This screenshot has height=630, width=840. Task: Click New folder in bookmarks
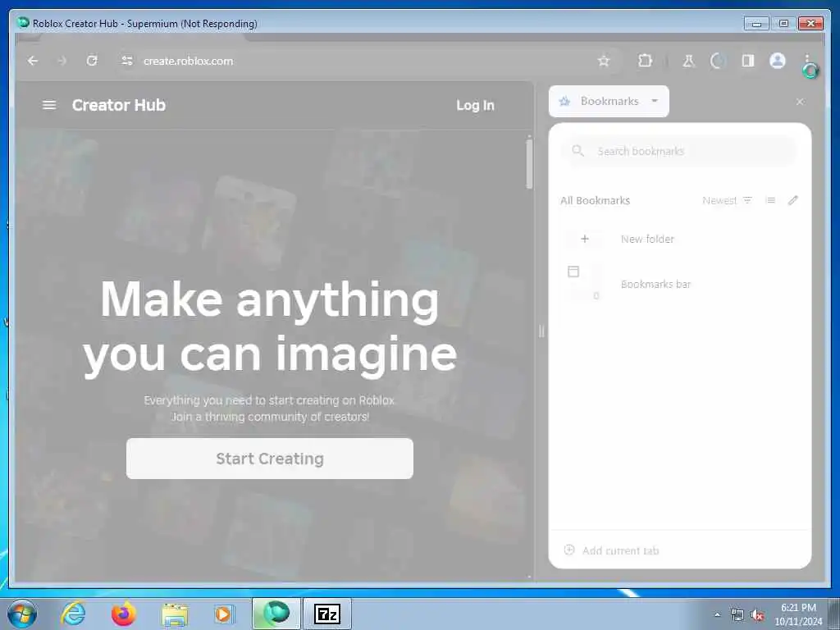(x=678, y=239)
